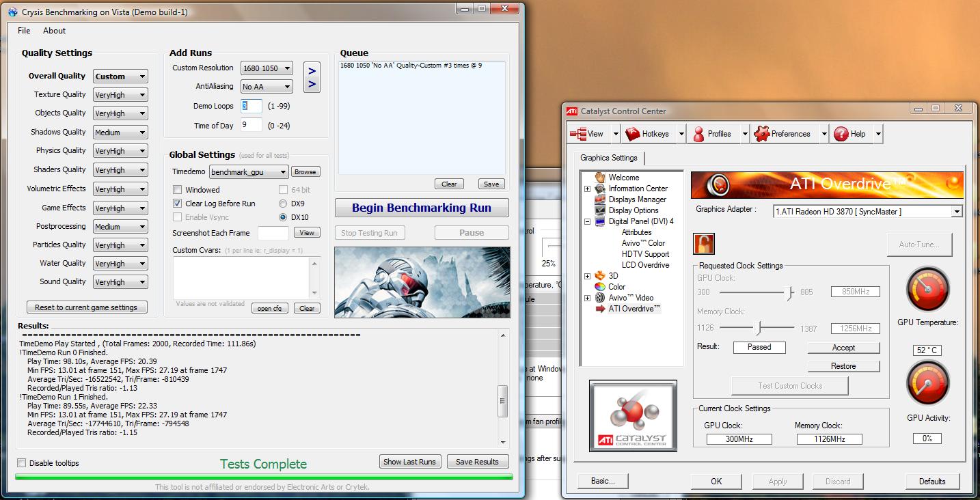Click the Accept button in Overdrive
This screenshot has width=980, height=500.
[843, 348]
